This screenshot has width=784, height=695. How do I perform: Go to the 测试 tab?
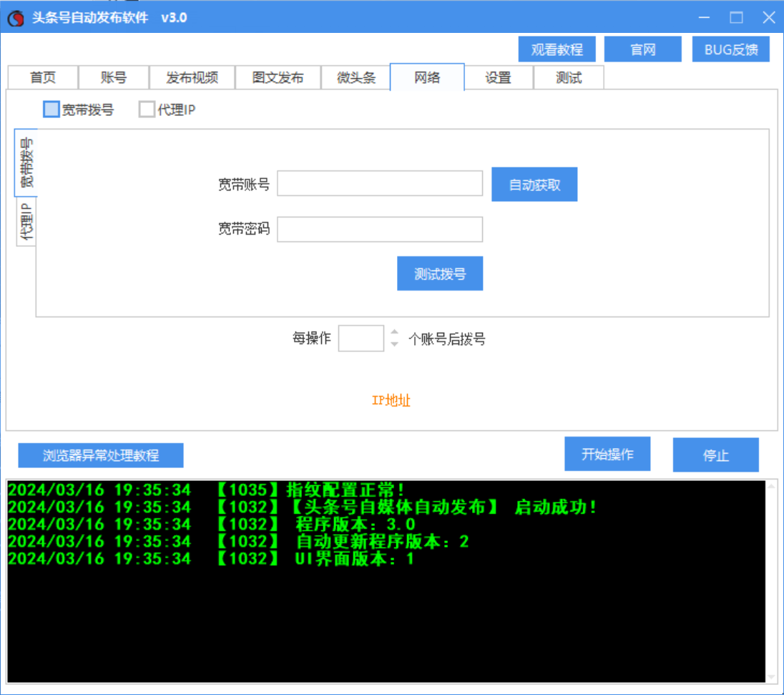tap(569, 77)
